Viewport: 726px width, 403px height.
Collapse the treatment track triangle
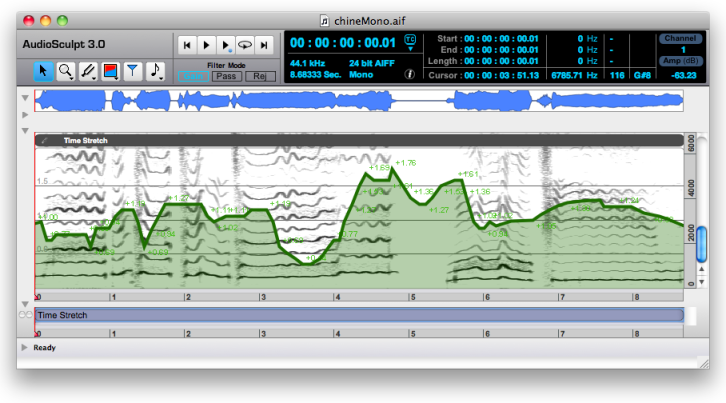pyautogui.click(x=25, y=304)
